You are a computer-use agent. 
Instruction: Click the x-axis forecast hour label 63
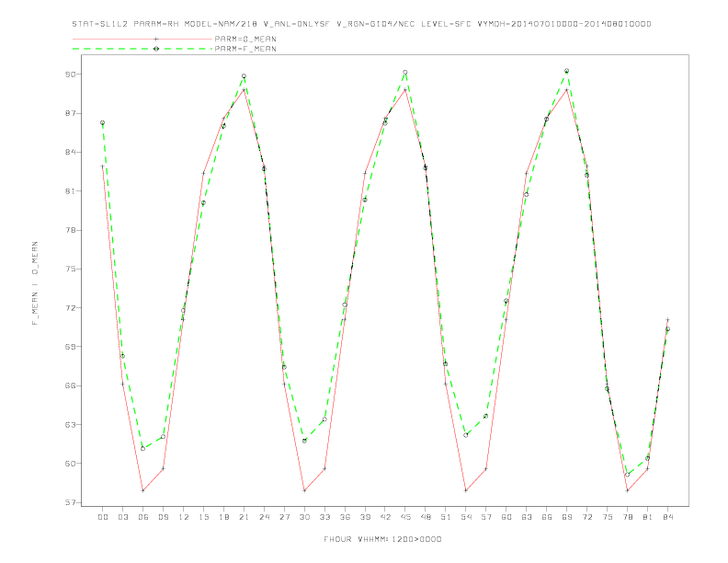pos(527,517)
